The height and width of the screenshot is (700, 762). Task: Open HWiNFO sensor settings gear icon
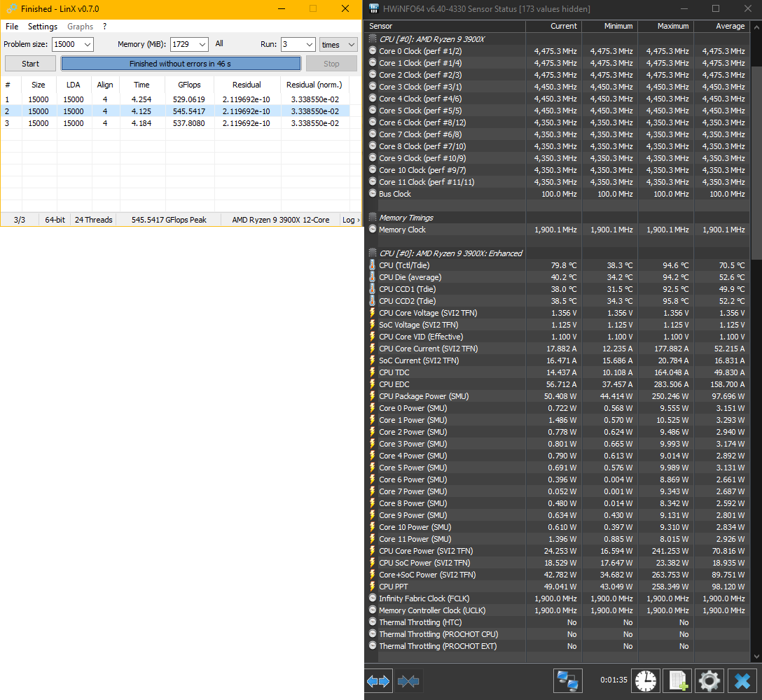(x=709, y=680)
